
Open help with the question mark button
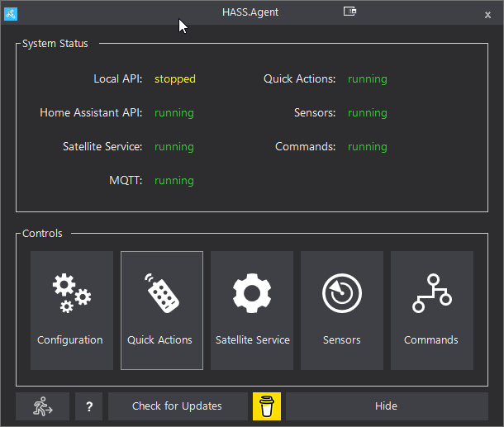(x=88, y=406)
